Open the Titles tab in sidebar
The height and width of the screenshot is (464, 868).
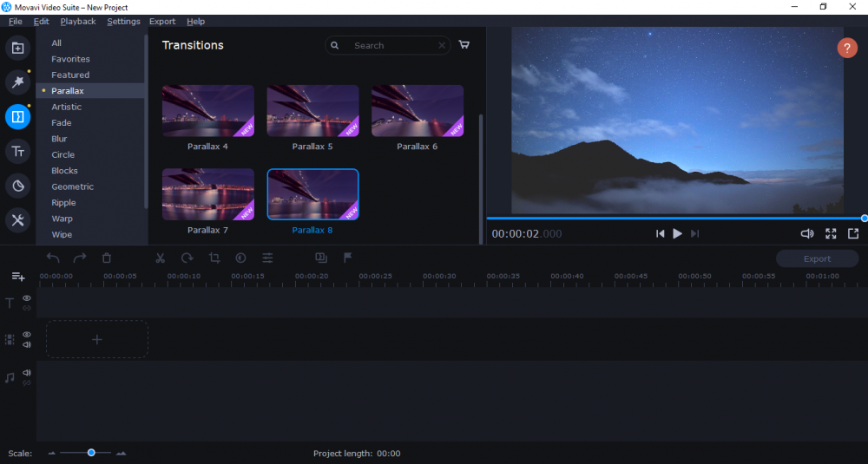17,152
